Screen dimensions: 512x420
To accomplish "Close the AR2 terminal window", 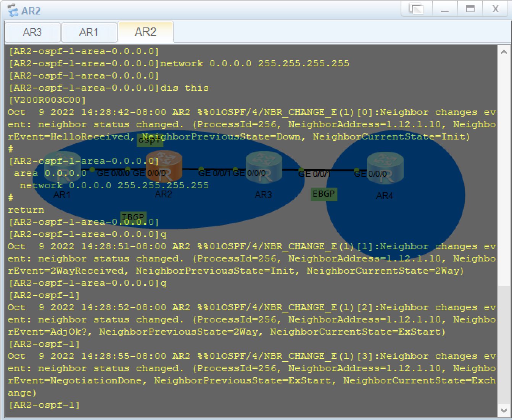I will tap(496, 9).
